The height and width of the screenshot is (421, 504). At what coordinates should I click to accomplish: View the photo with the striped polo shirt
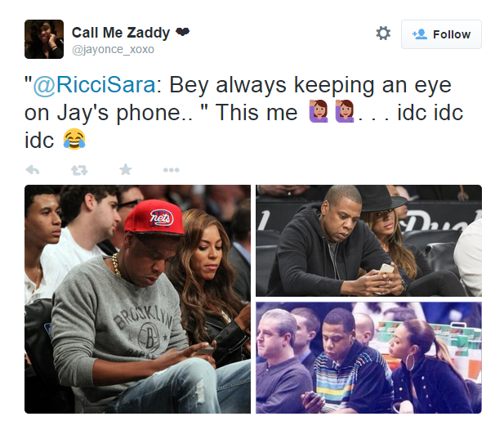tap(368, 357)
